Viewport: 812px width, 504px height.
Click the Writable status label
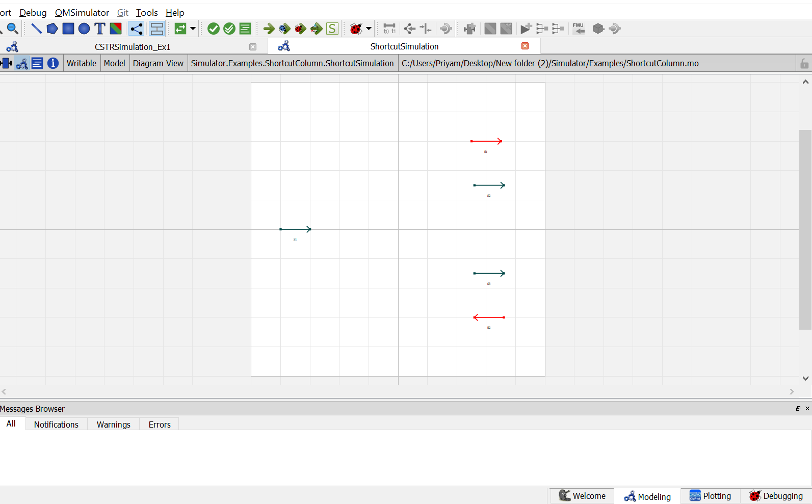click(82, 63)
